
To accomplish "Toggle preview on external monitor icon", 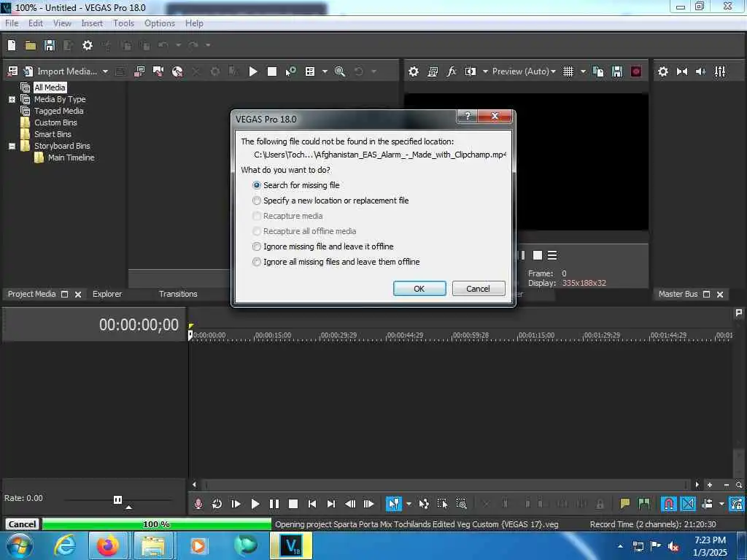I will [x=433, y=71].
